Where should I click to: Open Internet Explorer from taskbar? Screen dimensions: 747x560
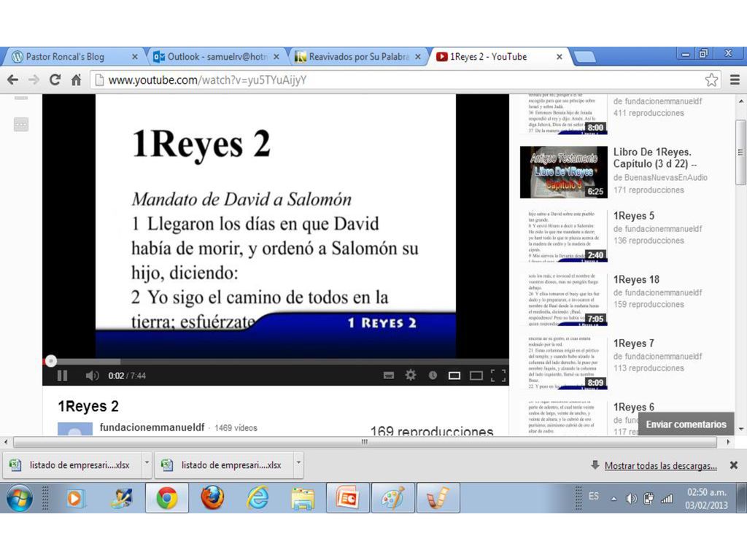tap(258, 498)
